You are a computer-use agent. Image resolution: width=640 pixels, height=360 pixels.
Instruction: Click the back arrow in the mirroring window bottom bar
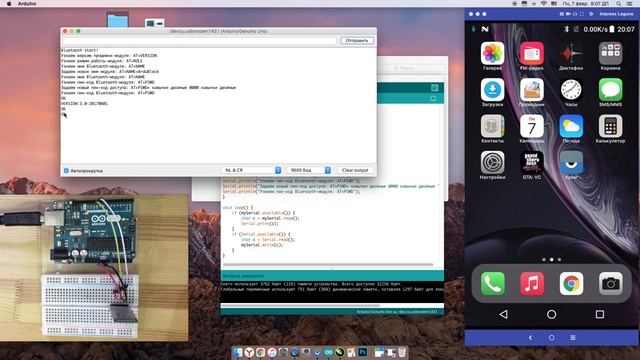[x=530, y=338]
